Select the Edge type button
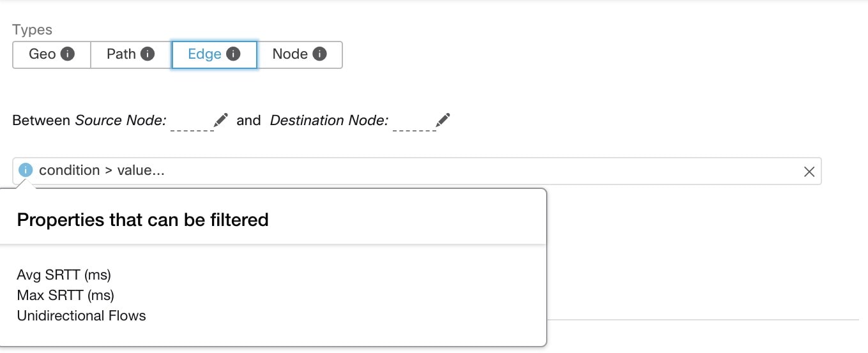868x353 pixels. pos(204,54)
